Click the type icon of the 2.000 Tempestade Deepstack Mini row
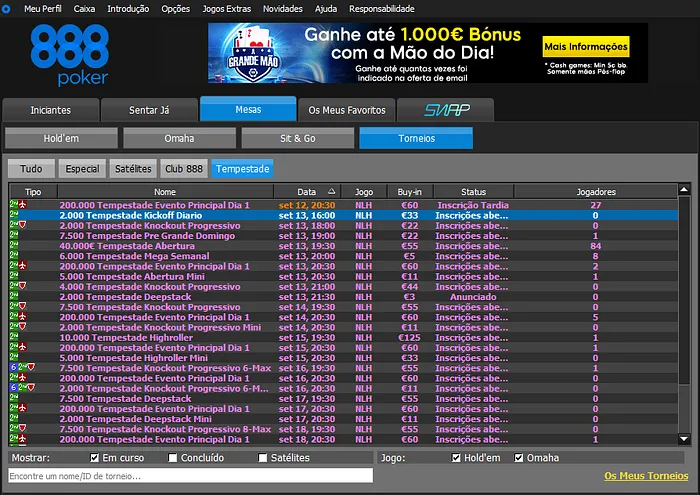Viewport: 700px width, 495px height. coord(14,418)
